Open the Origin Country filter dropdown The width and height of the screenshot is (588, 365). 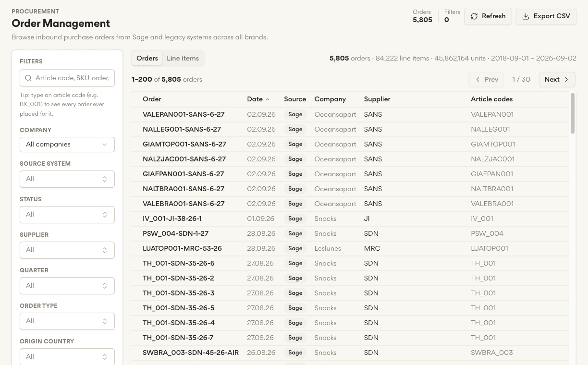point(67,356)
